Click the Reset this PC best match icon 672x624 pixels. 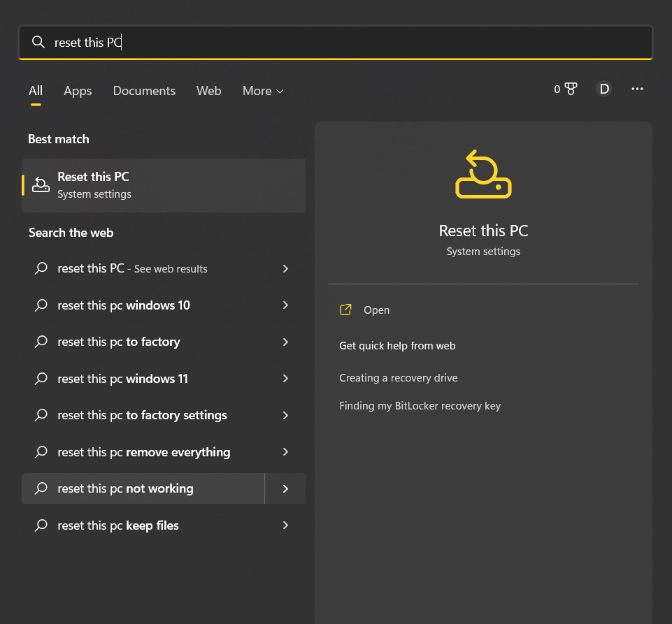coord(41,184)
